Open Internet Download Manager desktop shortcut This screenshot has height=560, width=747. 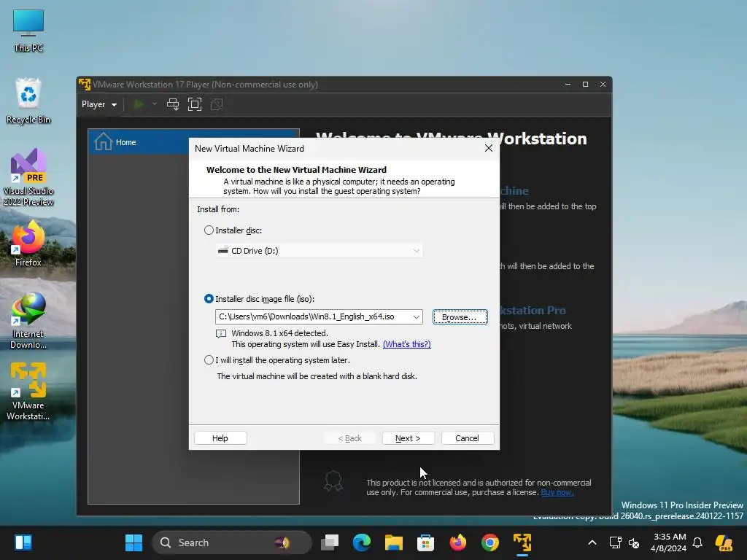coord(28,321)
